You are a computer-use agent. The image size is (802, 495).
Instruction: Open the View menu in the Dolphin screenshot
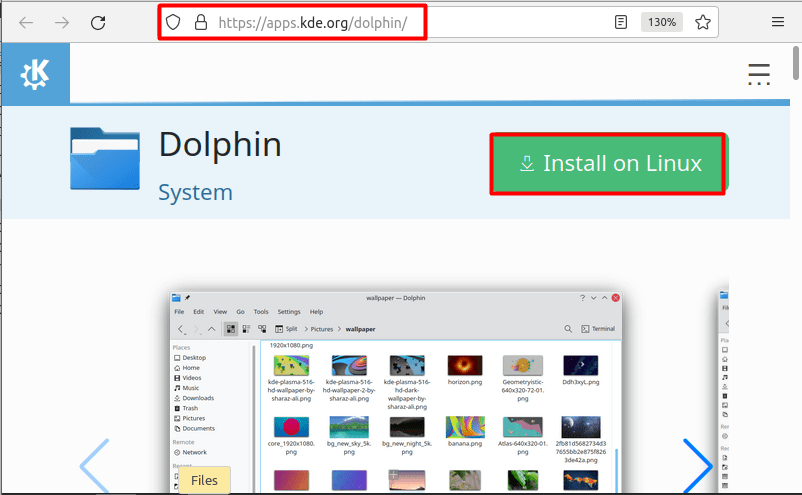pos(220,311)
